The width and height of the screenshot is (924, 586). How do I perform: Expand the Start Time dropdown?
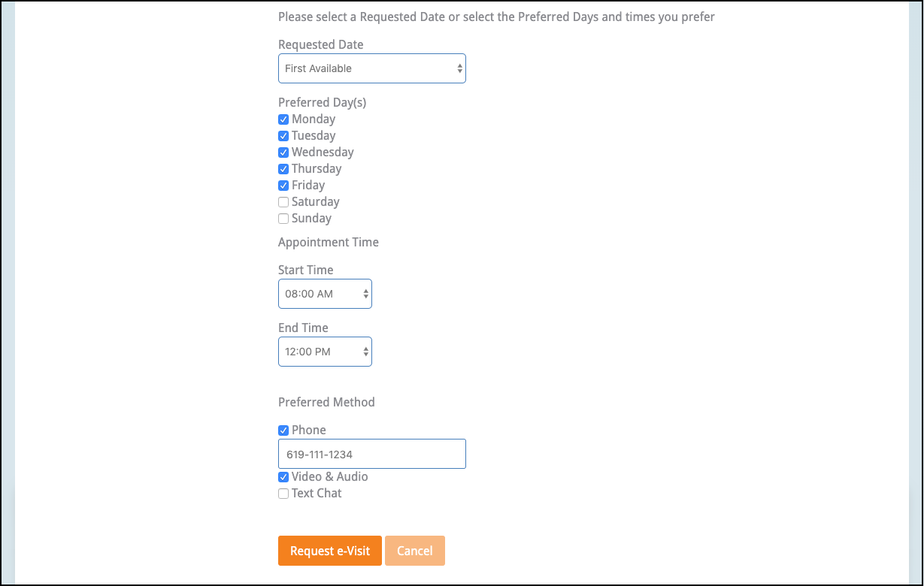[324, 294]
